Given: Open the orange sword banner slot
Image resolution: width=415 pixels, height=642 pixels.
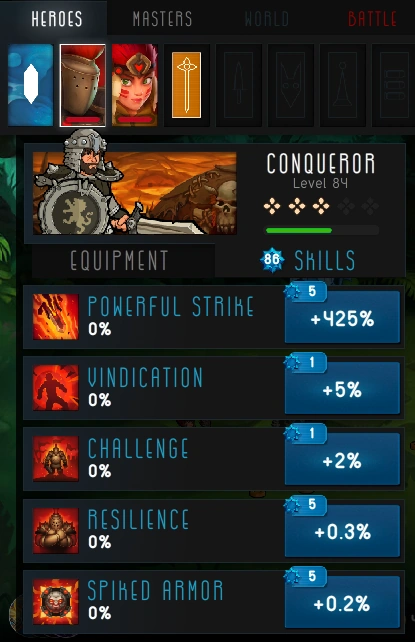Looking at the screenshot, I should pyautogui.click(x=187, y=85).
